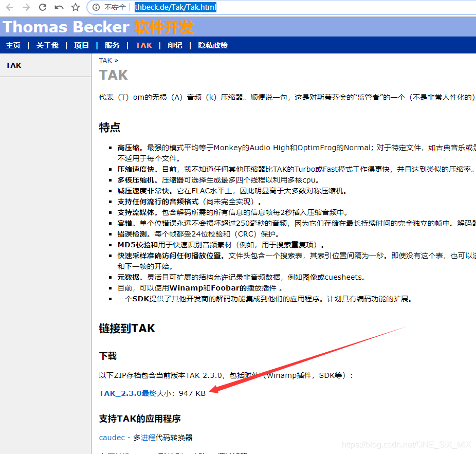Click the Winamp和Foobar的播放插件 text

point(223,288)
